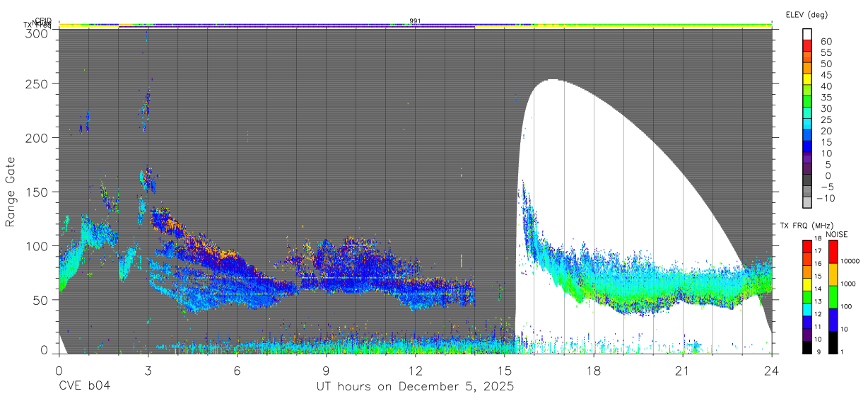Click the 'Range Gate' y-axis title
The image size is (868, 401).
click(11, 192)
